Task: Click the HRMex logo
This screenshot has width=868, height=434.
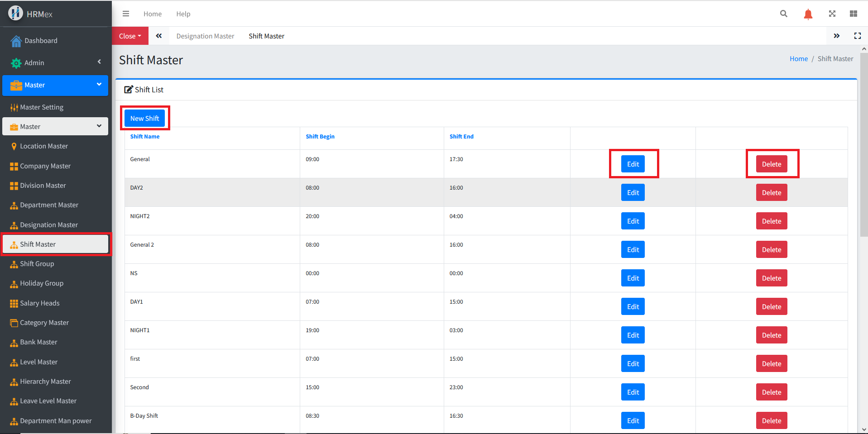Action: click(x=16, y=14)
